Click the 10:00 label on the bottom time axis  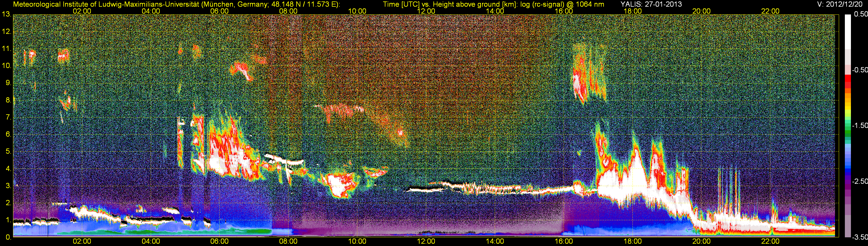(357, 242)
